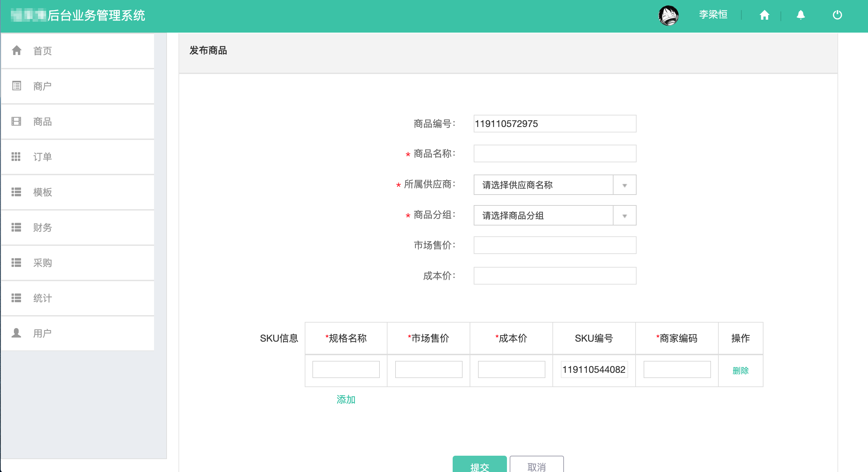
Task: Click the home icon in the top header
Action: coord(764,15)
